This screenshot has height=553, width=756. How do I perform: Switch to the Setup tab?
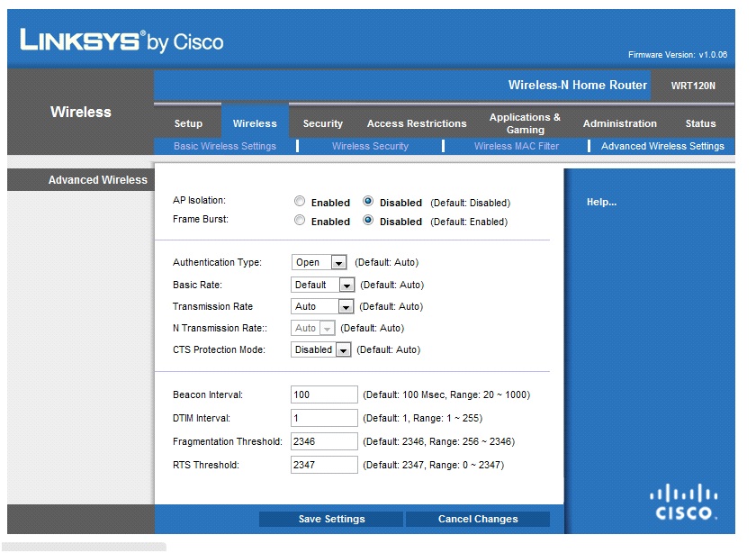tap(188, 123)
